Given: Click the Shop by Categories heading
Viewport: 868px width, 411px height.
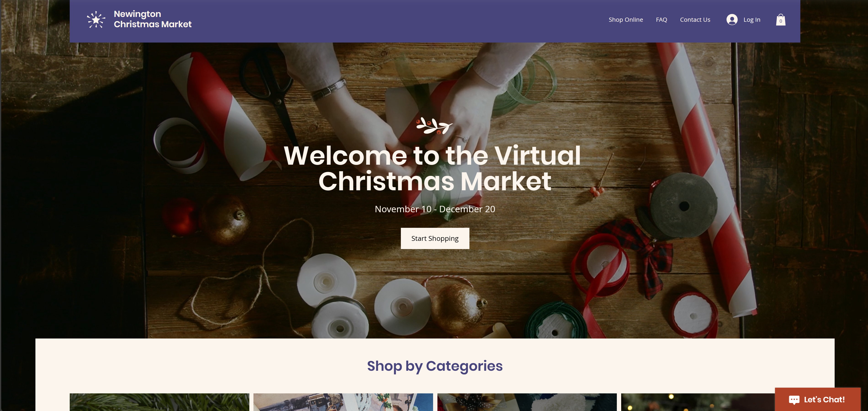Looking at the screenshot, I should (435, 366).
